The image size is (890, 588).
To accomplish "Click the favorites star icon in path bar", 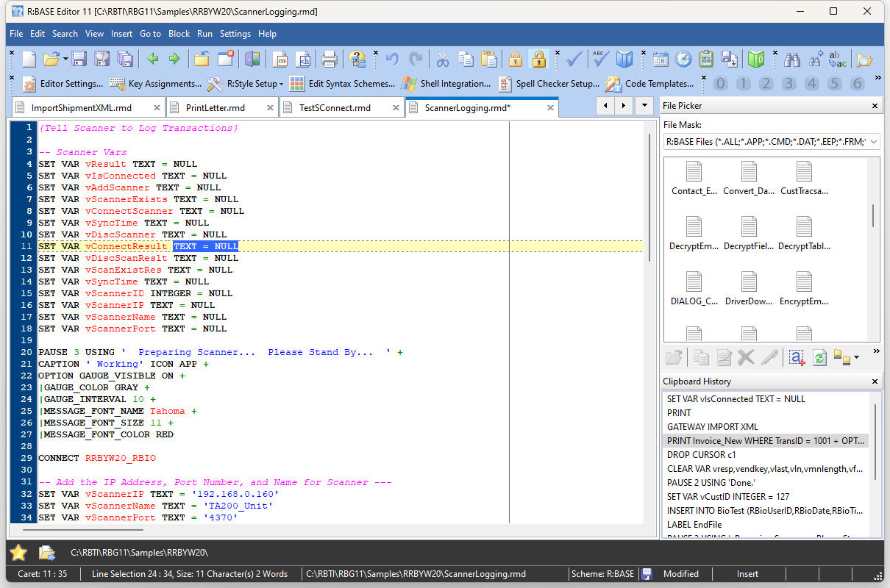I will [18, 553].
